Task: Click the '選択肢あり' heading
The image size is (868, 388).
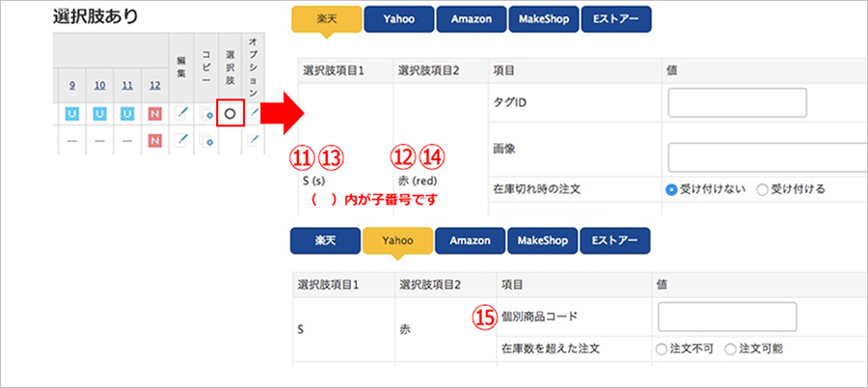Action: tap(95, 17)
